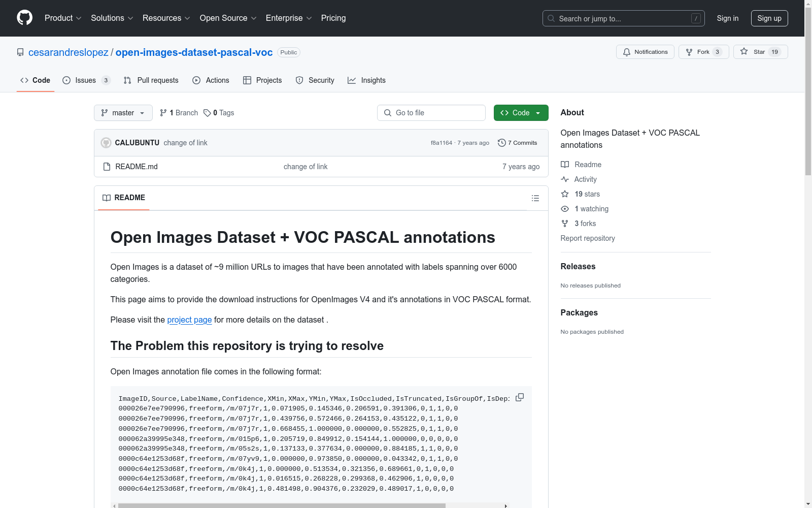The width and height of the screenshot is (812, 508).
Task: Expand the Product menu
Action: (x=63, y=18)
